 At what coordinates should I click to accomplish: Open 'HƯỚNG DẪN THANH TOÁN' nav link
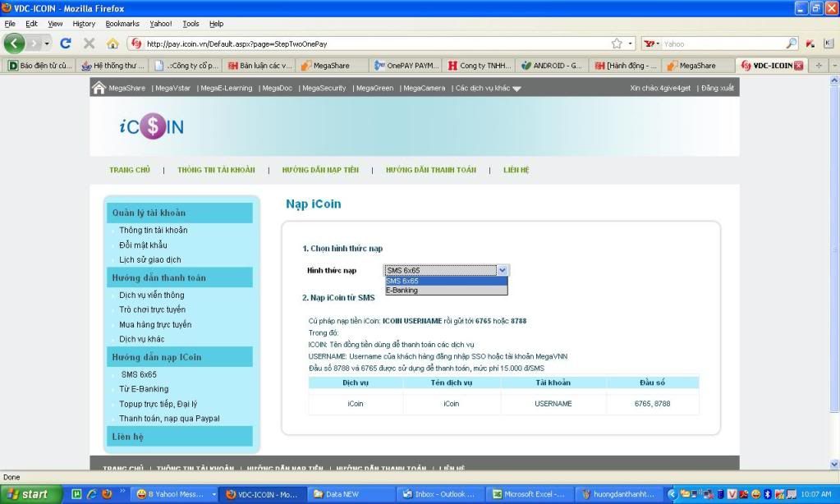(431, 170)
